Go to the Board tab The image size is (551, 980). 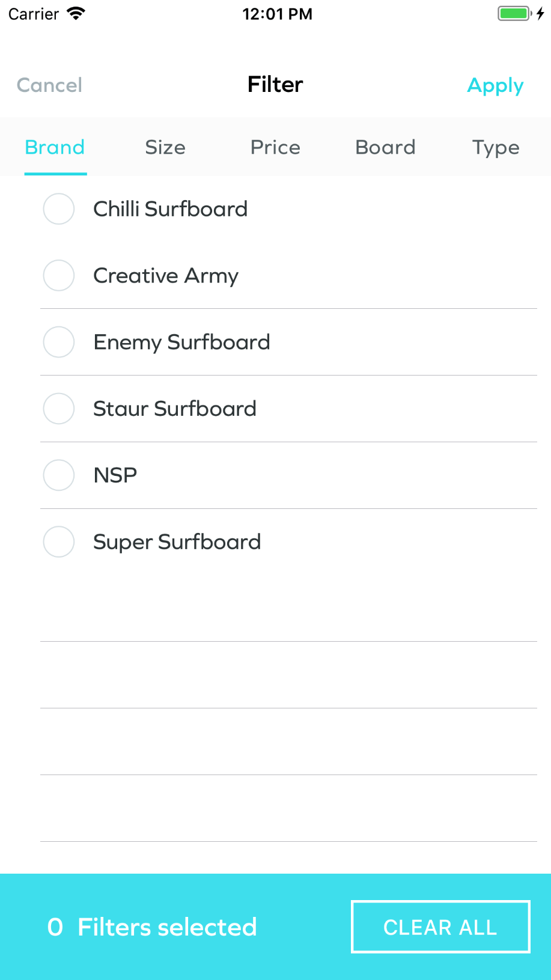pos(385,147)
